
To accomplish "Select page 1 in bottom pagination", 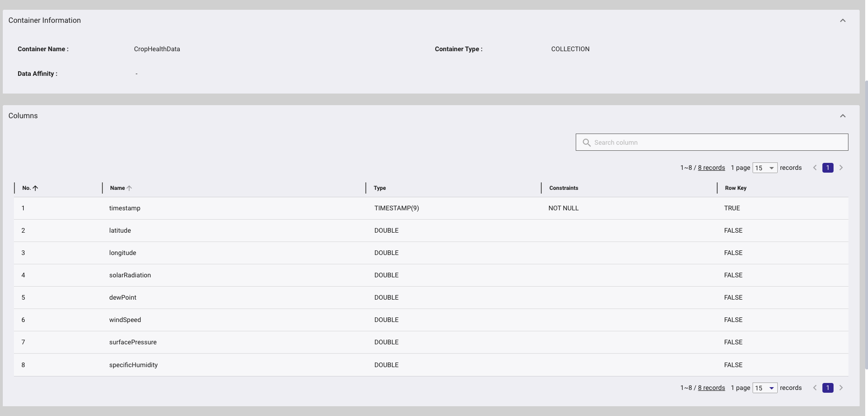I will [x=828, y=388].
